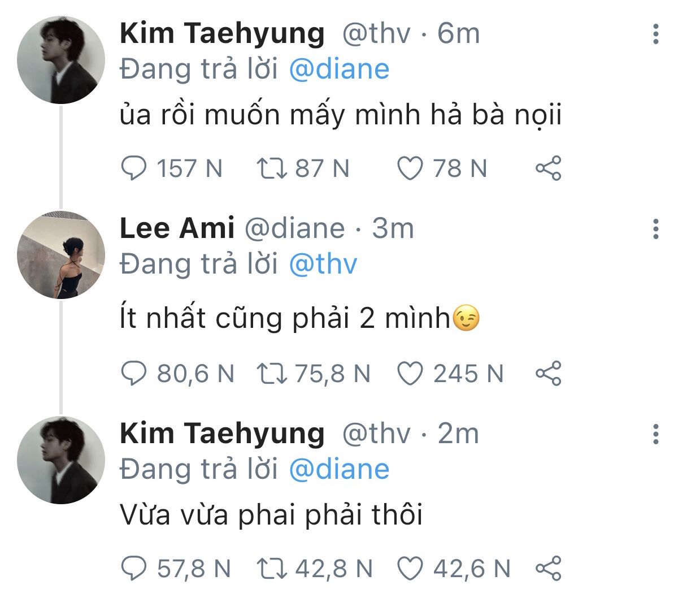The width and height of the screenshot is (700, 589).
Task: Like Lee Ami's tweet with 245 N likes
Action: click(410, 374)
